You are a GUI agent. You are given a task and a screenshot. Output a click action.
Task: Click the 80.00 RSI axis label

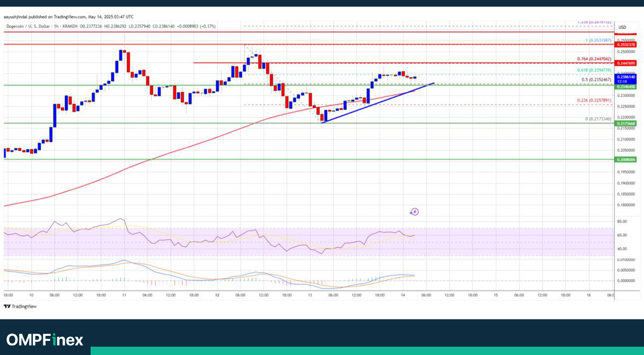(622, 222)
